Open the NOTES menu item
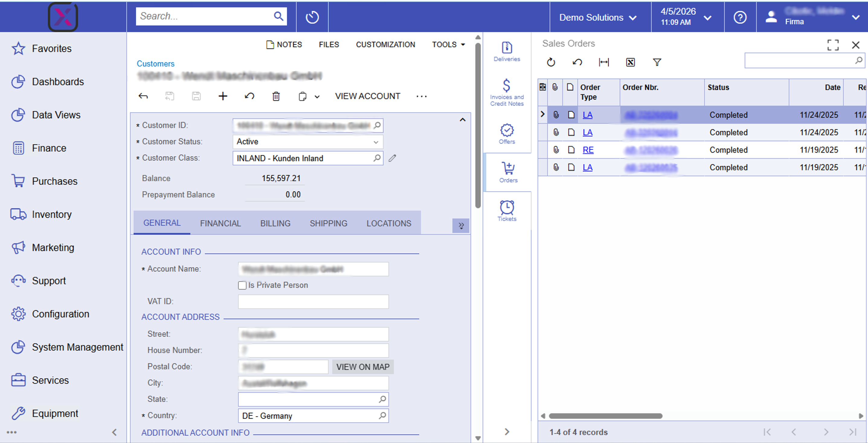This screenshot has height=443, width=868. [284, 44]
